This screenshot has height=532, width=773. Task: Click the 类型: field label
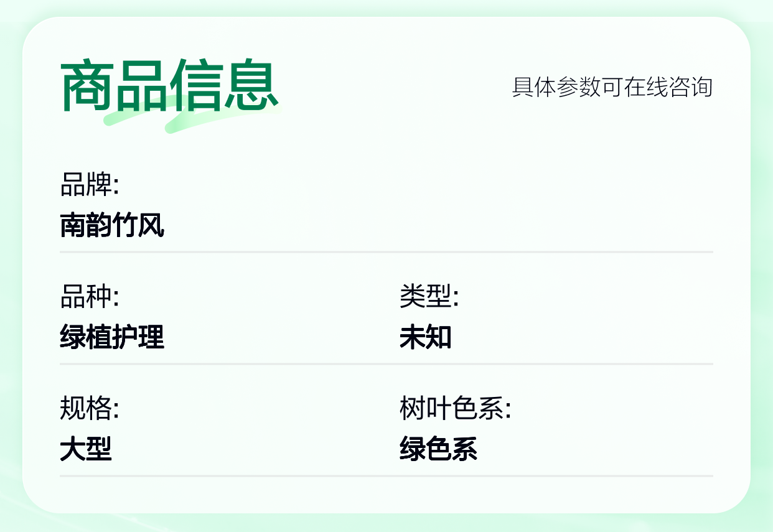pyautogui.click(x=429, y=297)
